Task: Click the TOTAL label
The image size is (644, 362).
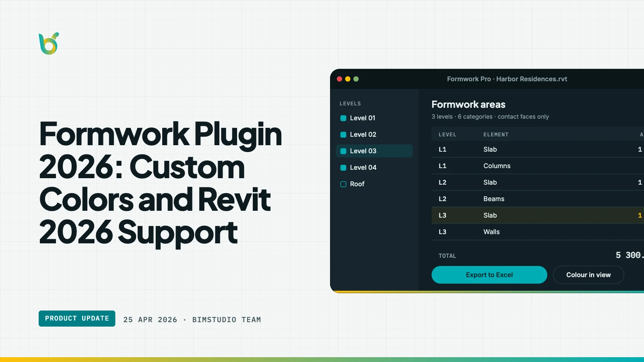Action: [x=447, y=256]
